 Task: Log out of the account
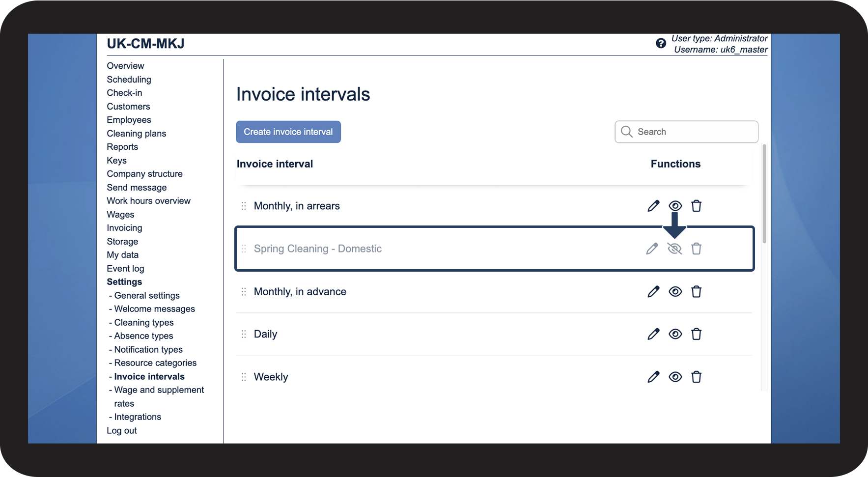coord(122,431)
